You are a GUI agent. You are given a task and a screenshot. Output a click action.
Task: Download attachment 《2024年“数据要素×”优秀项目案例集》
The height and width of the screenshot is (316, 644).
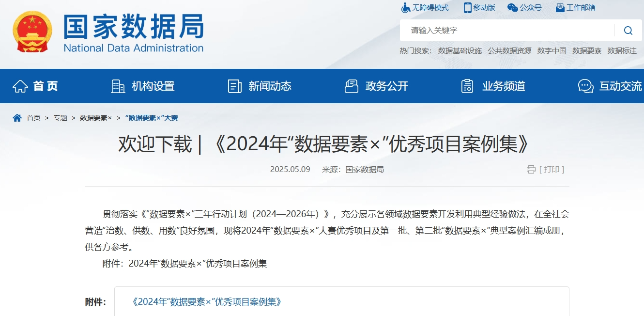[207, 302]
